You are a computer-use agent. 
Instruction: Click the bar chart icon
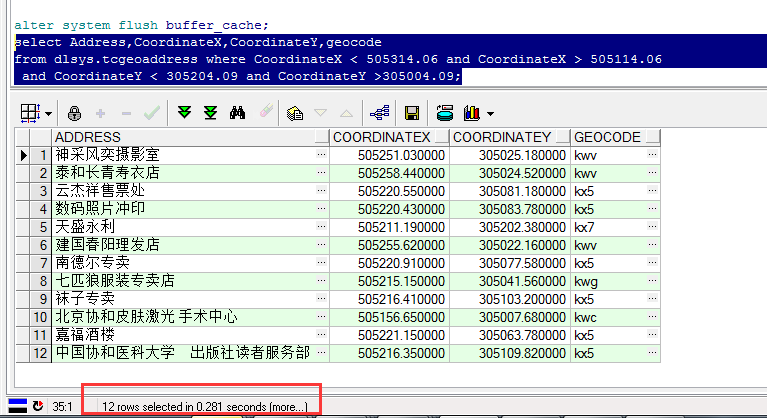pyautogui.click(x=472, y=113)
